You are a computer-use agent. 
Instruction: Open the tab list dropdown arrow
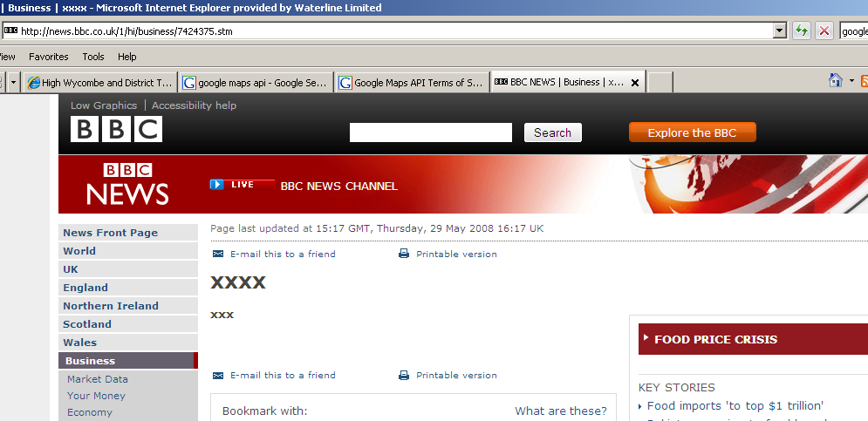pyautogui.click(x=13, y=83)
